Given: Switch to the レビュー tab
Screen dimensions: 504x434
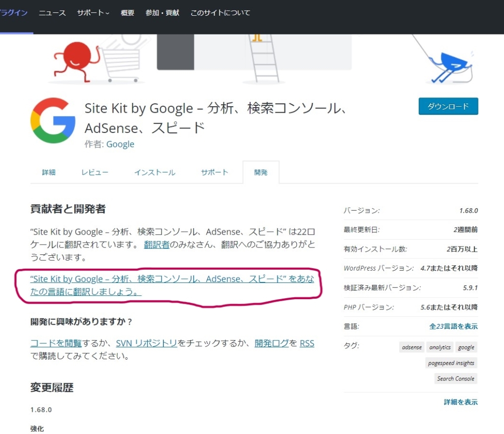Looking at the screenshot, I should (x=94, y=173).
